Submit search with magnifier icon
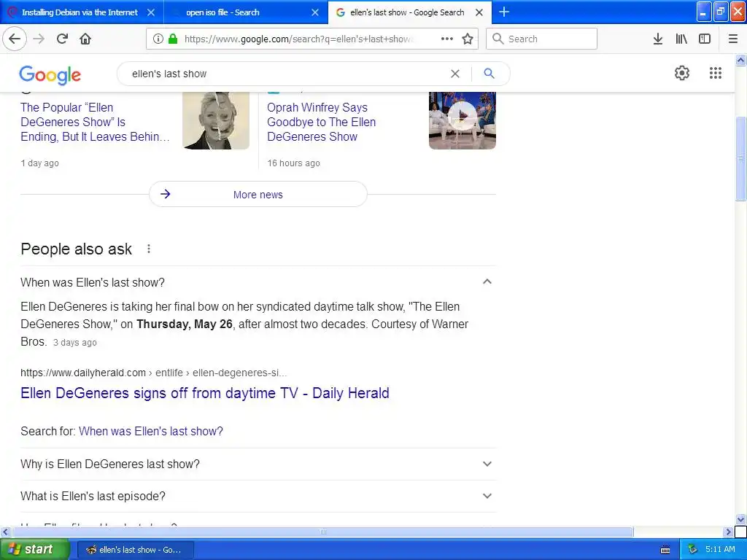 click(x=489, y=74)
